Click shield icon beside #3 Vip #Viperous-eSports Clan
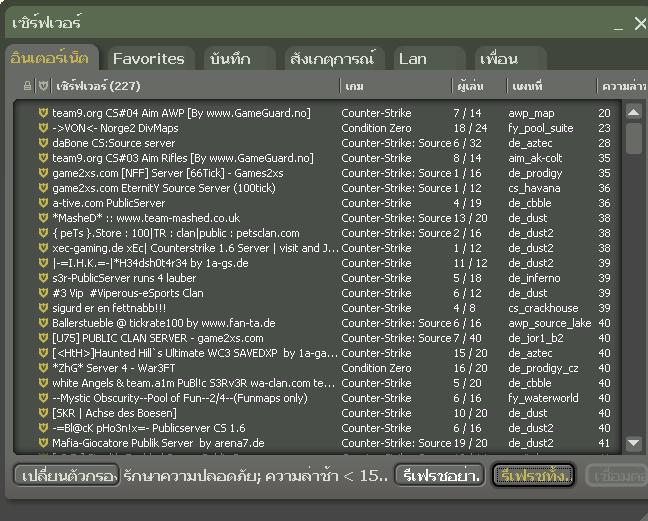648x521 pixels. pos(43,293)
